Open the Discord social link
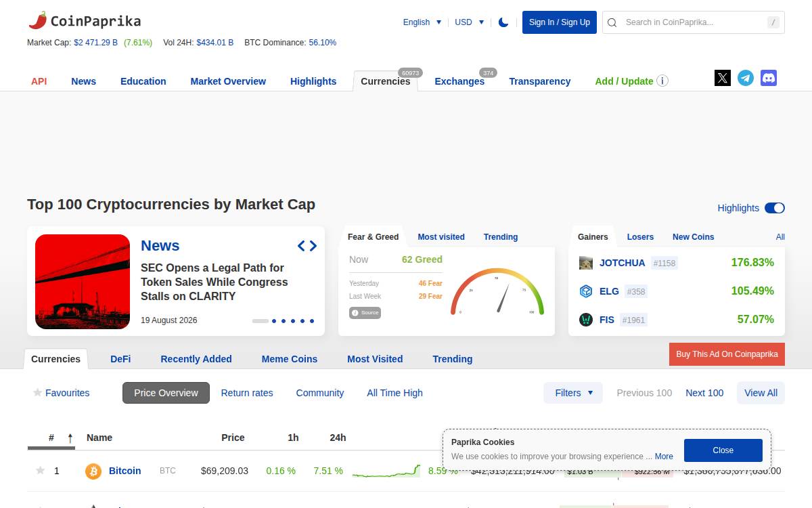 pyautogui.click(x=769, y=78)
